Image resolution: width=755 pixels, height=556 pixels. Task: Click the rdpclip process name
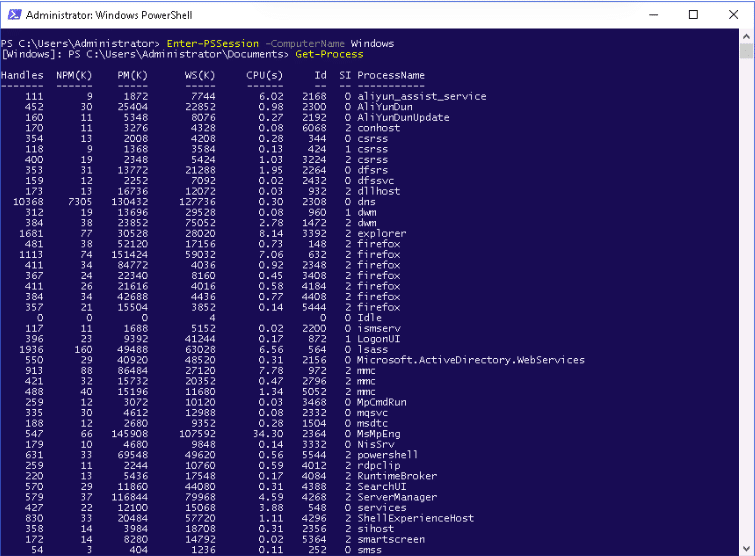pos(378,465)
